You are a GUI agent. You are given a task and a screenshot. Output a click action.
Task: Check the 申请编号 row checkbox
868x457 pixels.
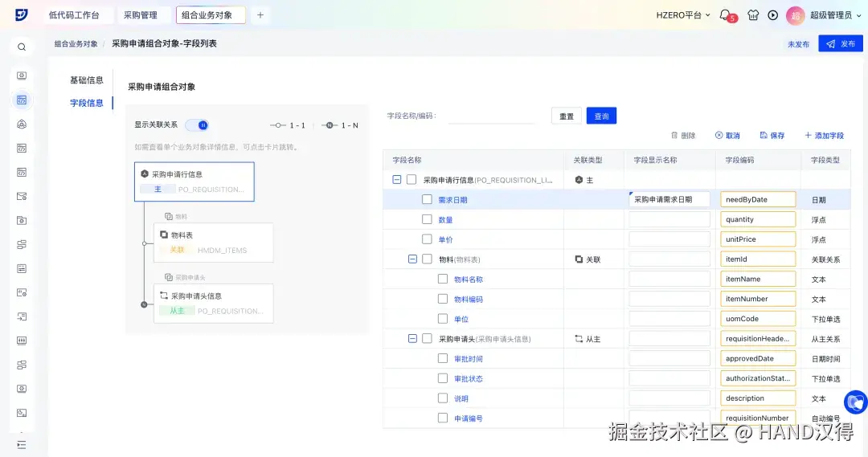click(442, 418)
